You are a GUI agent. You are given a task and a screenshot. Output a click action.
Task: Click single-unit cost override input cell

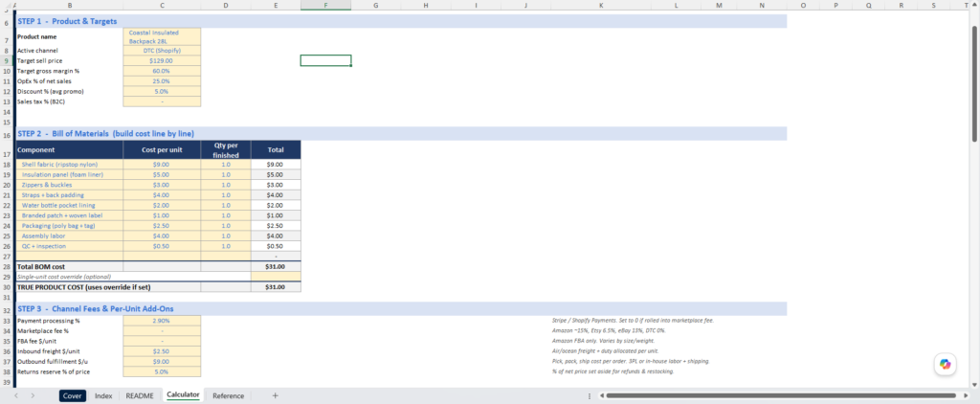pyautogui.click(x=276, y=277)
